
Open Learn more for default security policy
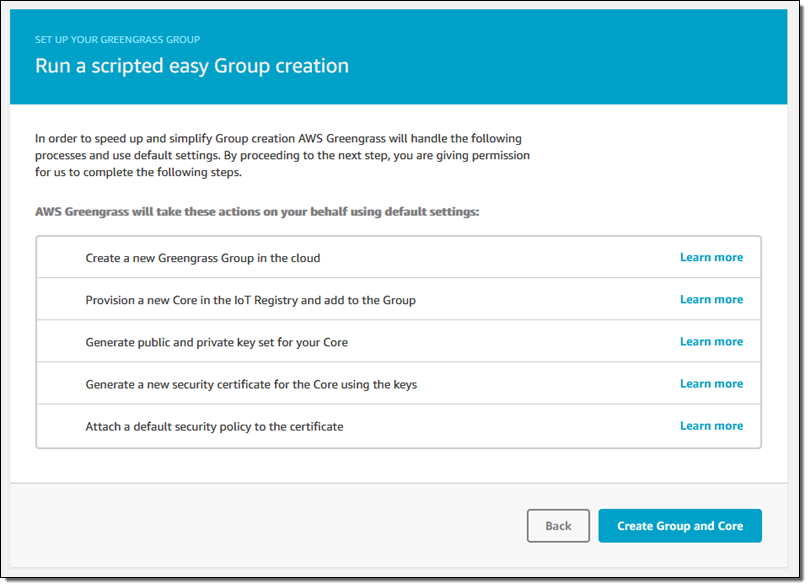[711, 425]
